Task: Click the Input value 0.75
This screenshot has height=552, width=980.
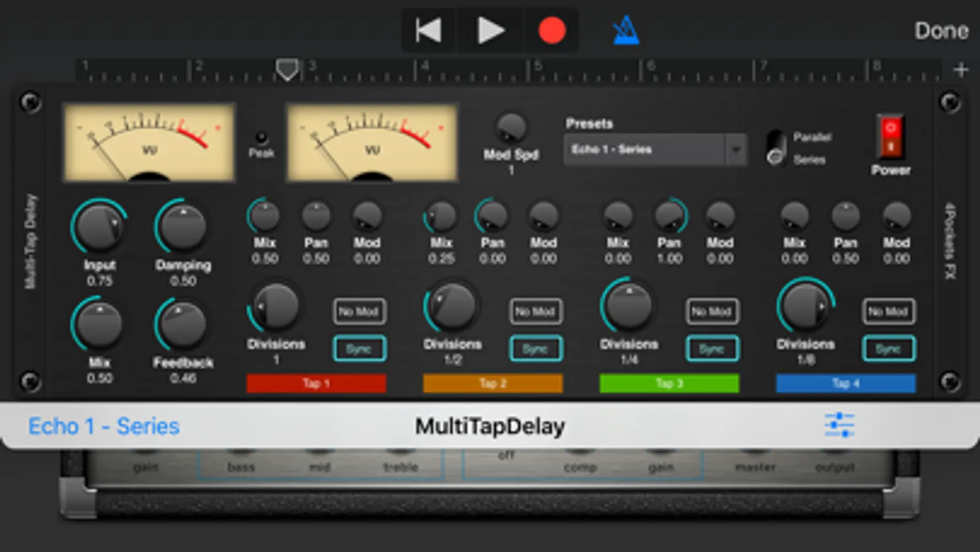Action: pyautogui.click(x=99, y=281)
